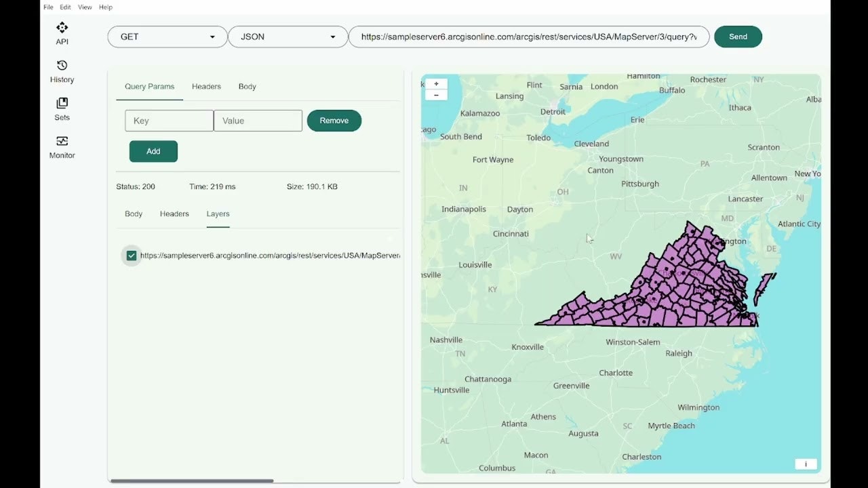Switch to the response Body tab
868x488 pixels.
(134, 214)
